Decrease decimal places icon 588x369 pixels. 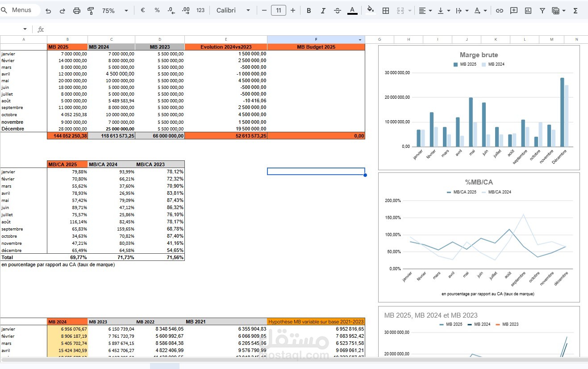pos(171,10)
